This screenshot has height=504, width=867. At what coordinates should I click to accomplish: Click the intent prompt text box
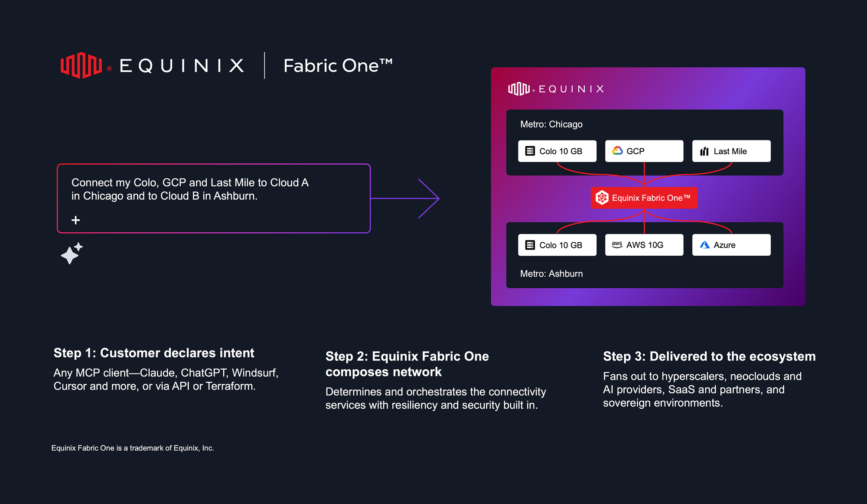tap(214, 198)
